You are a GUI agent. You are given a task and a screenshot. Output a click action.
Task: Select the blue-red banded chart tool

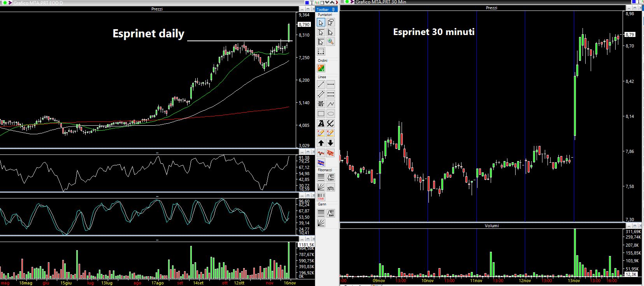[321, 163]
